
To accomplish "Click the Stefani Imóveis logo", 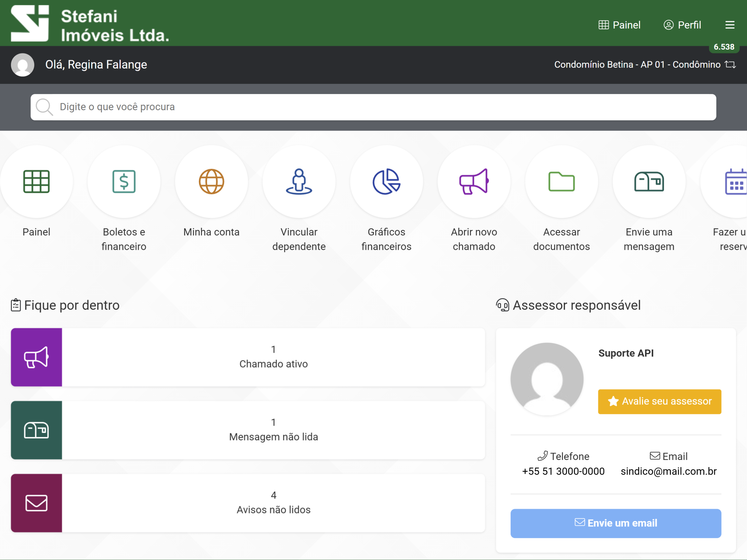I will pyautogui.click(x=90, y=24).
